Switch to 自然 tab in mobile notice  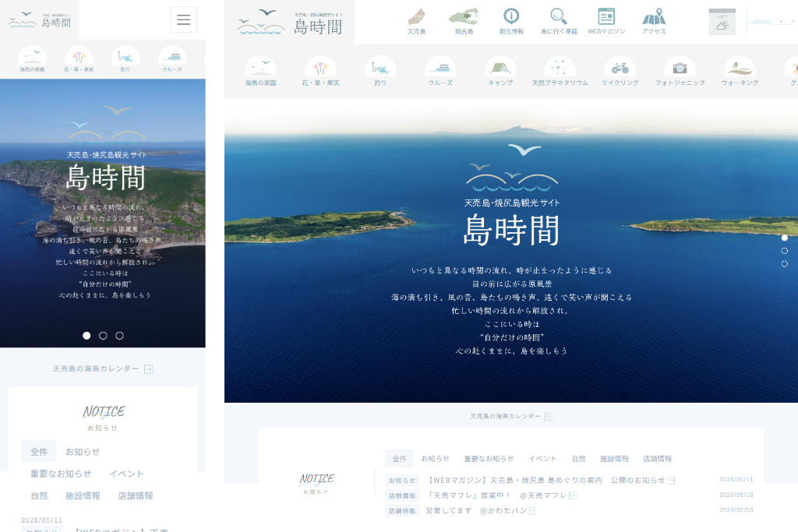(x=39, y=495)
